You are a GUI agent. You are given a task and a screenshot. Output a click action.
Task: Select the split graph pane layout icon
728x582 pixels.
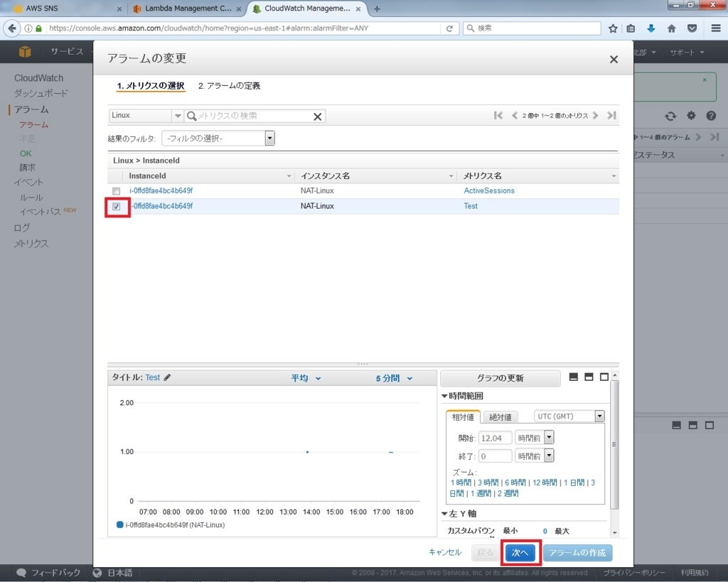tap(589, 377)
